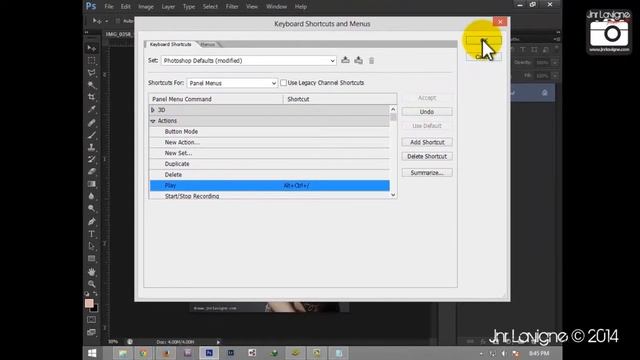Open the Edit menu
Viewport: 640px width, 360px height.
(x=126, y=7)
